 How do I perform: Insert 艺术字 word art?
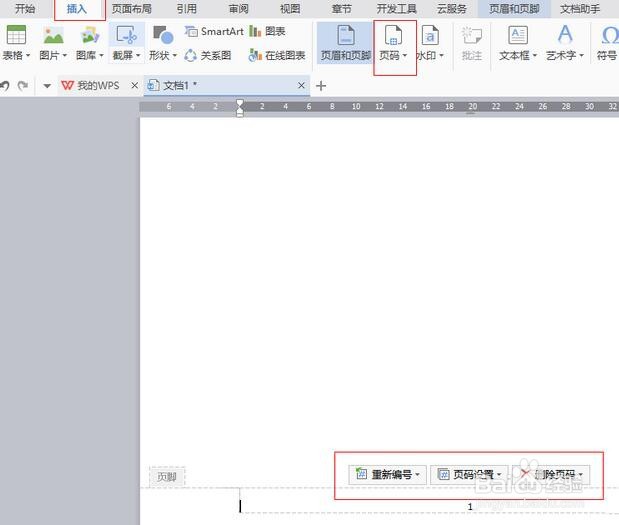pyautogui.click(x=565, y=35)
